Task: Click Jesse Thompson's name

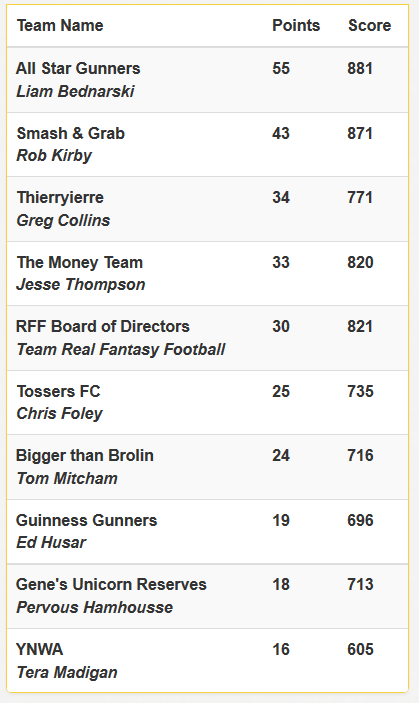Action: coord(81,285)
